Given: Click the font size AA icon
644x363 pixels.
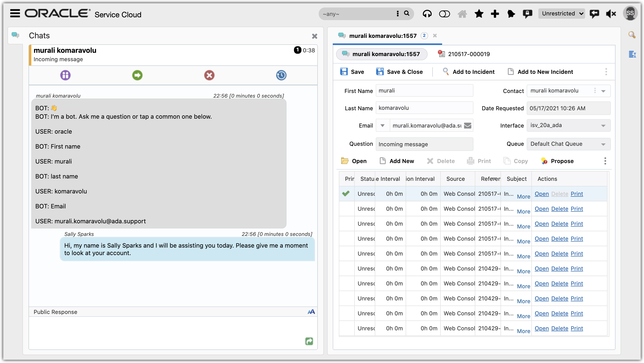Looking at the screenshot, I should (x=311, y=312).
